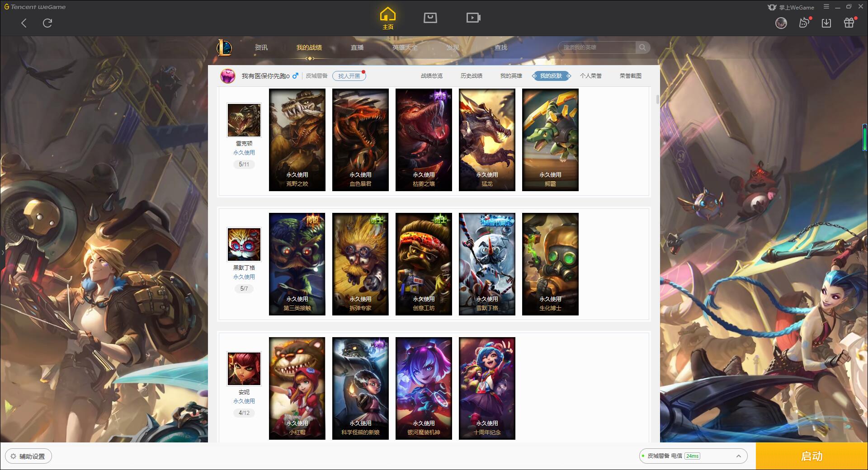Switch to the 查找 tab
868x470 pixels.
(x=501, y=47)
